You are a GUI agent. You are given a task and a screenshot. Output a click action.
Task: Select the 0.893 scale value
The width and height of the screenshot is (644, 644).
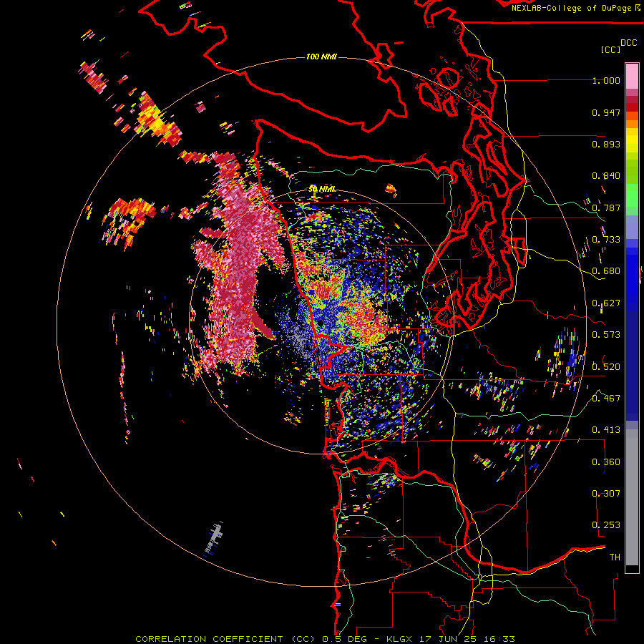tap(606, 144)
